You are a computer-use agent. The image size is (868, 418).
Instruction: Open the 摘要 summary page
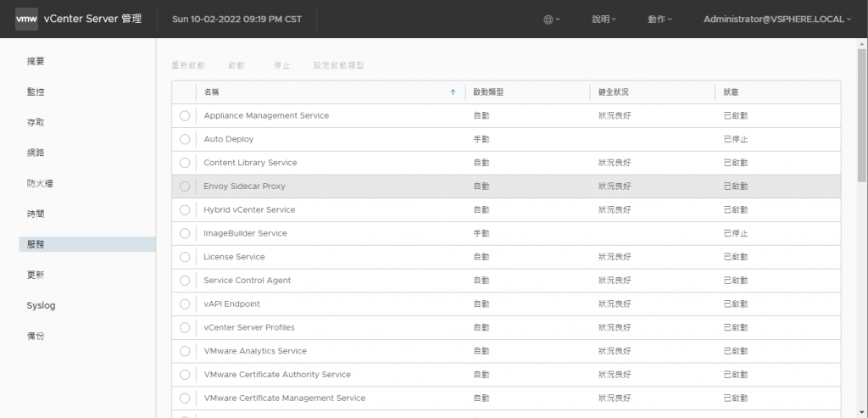coord(36,61)
